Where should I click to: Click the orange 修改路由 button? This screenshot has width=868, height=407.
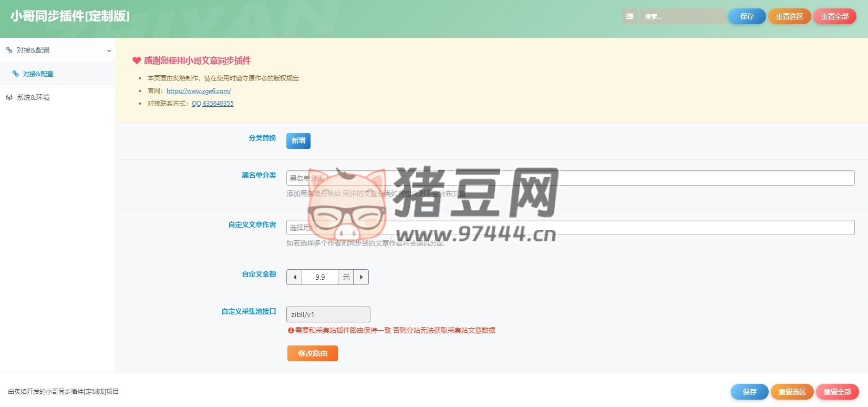[313, 353]
